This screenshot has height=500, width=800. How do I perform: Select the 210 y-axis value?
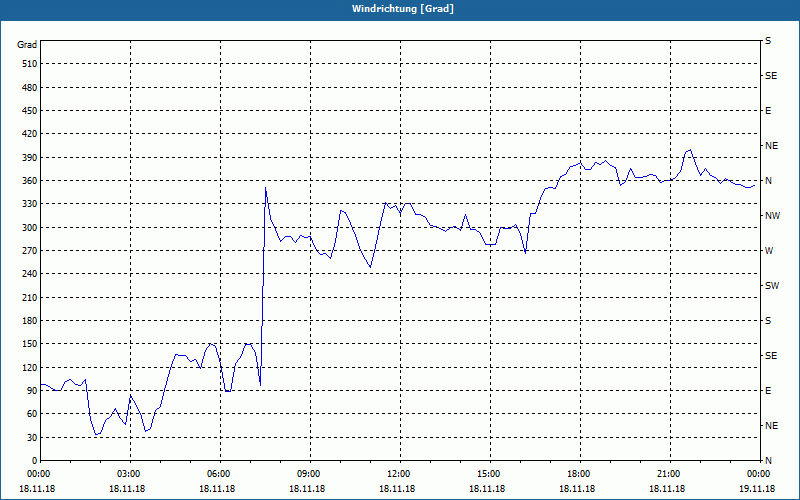coord(30,297)
